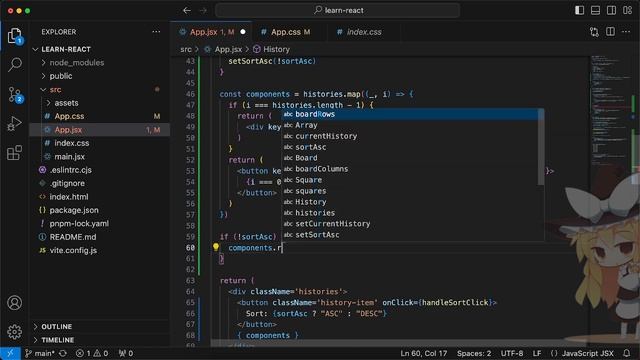The image size is (640, 360).
Task: Open main.jsx in the file tree
Action: 69,157
